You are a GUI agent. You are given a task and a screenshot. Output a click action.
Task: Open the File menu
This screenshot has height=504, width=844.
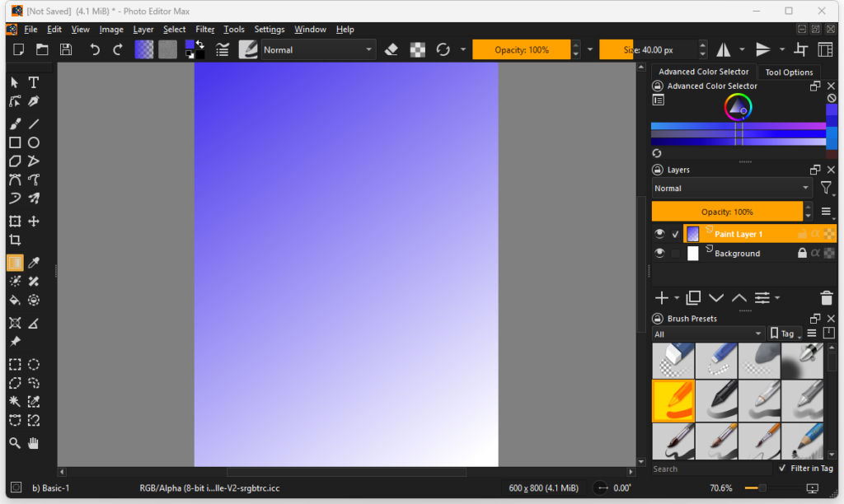(30, 30)
